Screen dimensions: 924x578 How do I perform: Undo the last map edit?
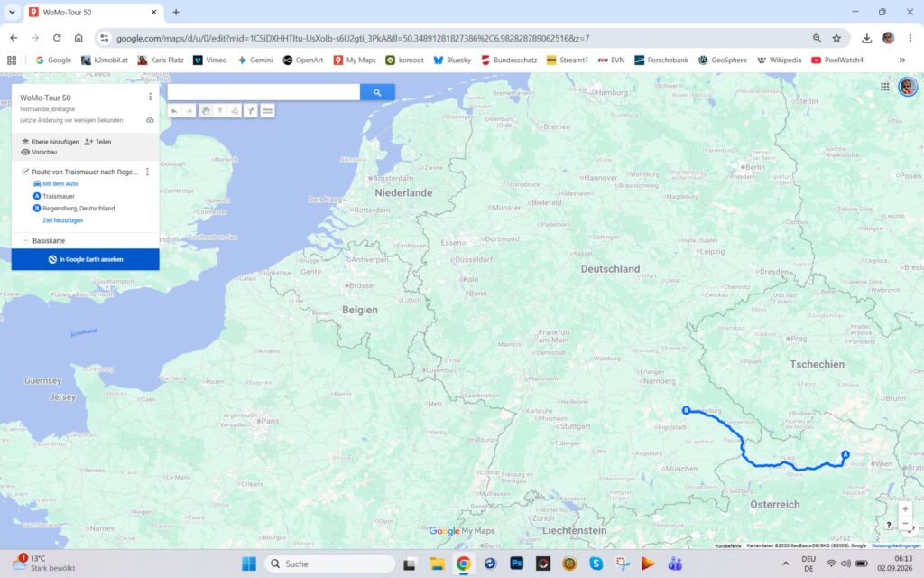point(174,111)
